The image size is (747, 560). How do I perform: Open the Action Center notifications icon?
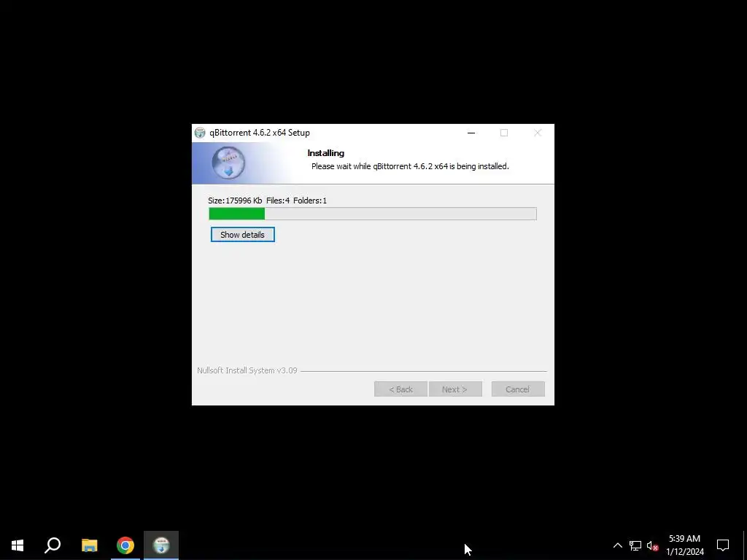click(723, 545)
